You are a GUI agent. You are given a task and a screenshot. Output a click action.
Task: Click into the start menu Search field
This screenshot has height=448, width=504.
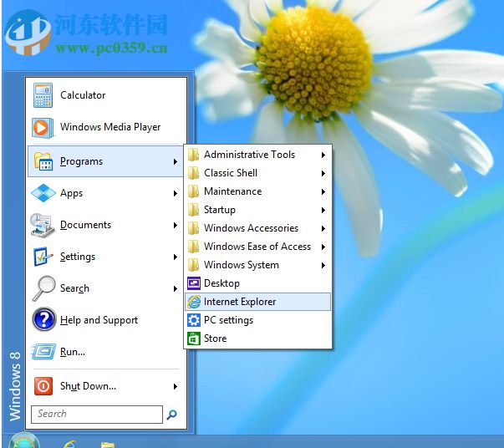click(x=97, y=415)
